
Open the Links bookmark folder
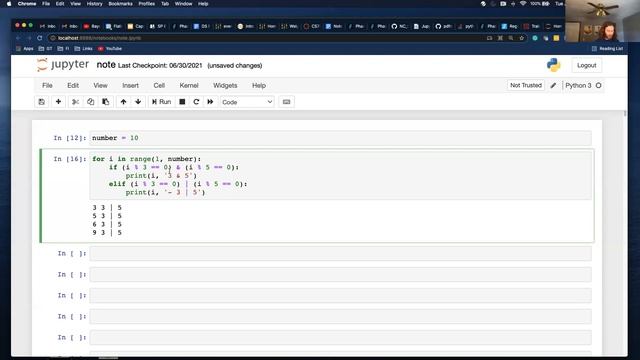tap(84, 49)
